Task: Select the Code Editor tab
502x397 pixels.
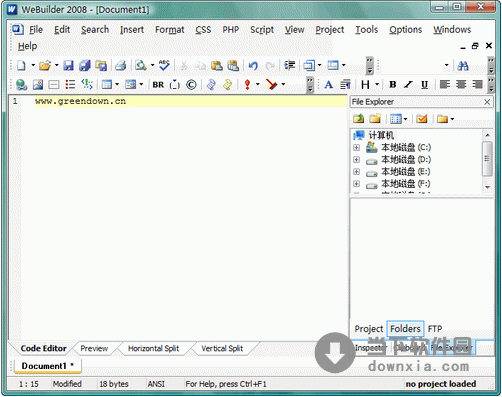Action: point(43,349)
